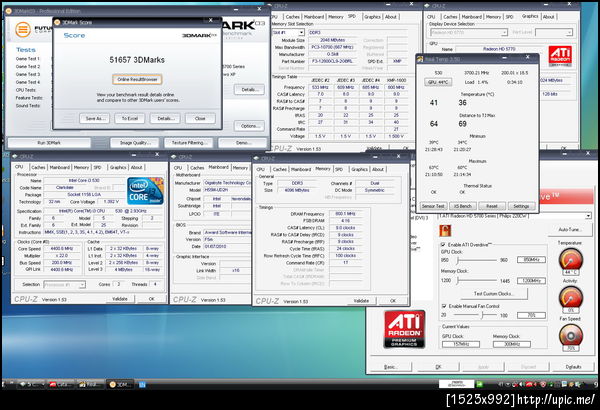The image size is (600, 410).
Task: Open the Graphics tab in the CPU-Z SPD window
Action: tap(372, 17)
